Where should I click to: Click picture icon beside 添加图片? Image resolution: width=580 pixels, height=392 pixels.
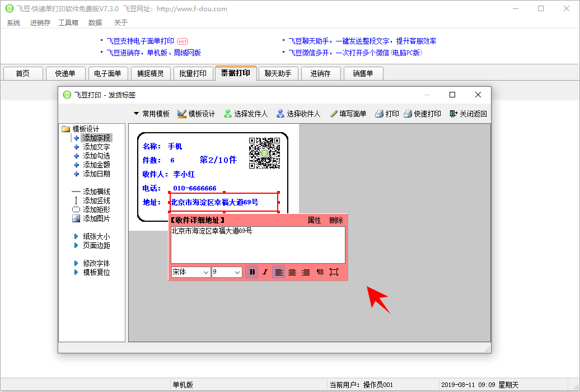coord(76,218)
